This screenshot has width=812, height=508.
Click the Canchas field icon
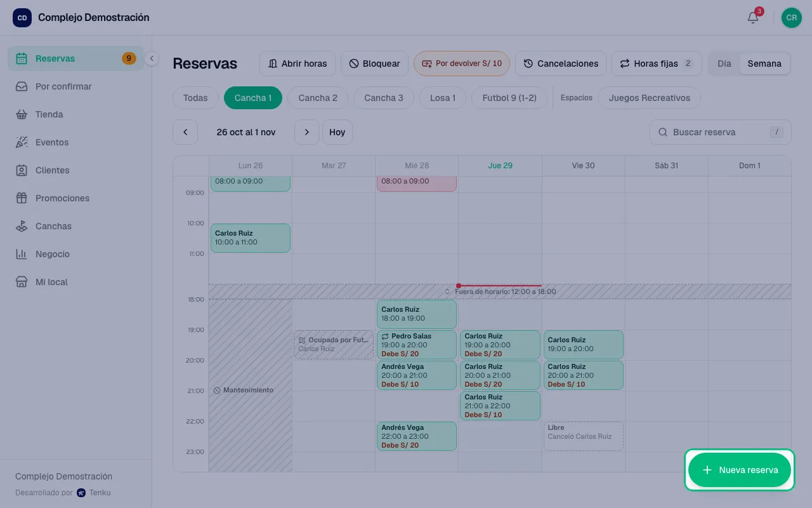[x=22, y=226]
